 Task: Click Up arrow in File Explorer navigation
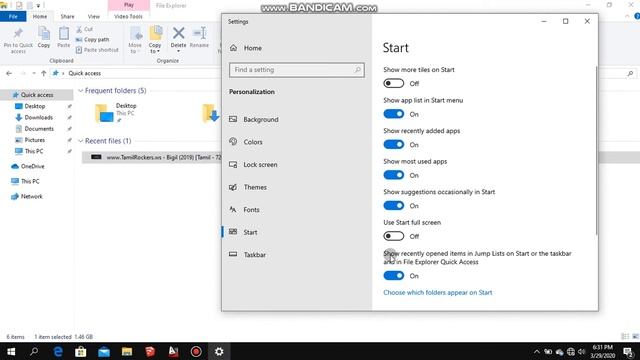(x=44, y=73)
